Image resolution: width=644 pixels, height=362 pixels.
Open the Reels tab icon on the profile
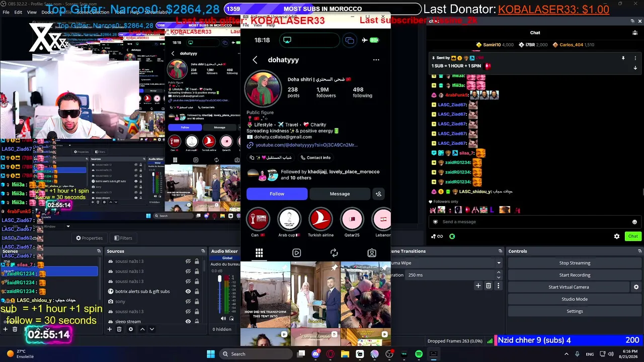point(297,253)
